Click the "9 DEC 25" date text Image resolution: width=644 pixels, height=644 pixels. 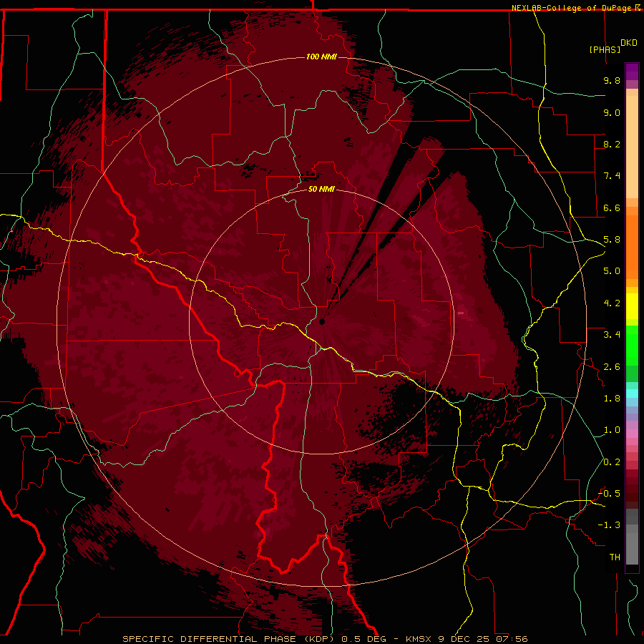(464, 639)
